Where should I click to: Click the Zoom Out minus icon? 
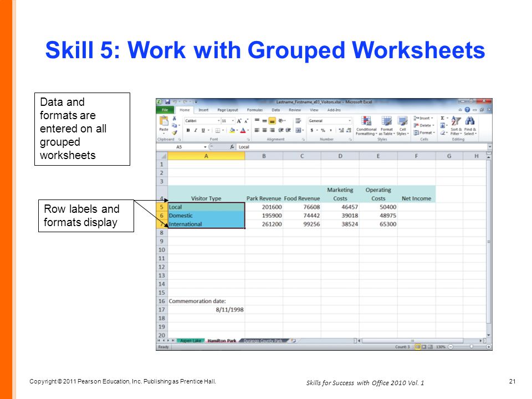pos(451,347)
